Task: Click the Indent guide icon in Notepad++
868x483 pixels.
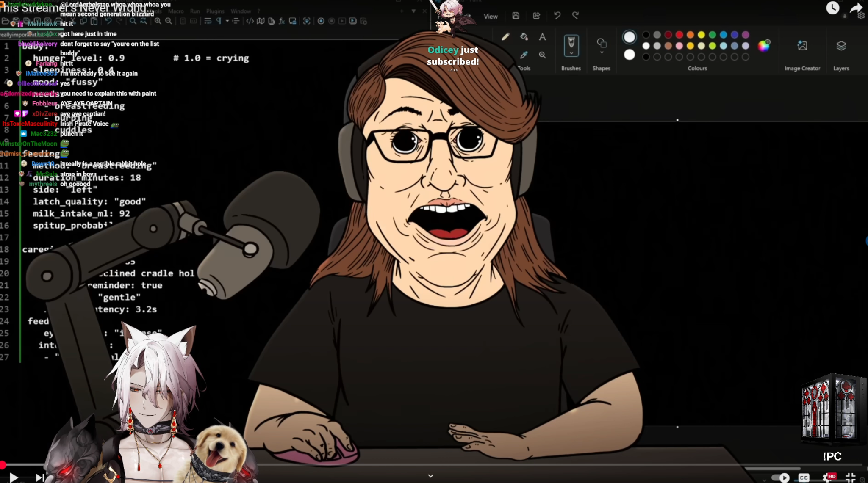Action: [x=236, y=21]
